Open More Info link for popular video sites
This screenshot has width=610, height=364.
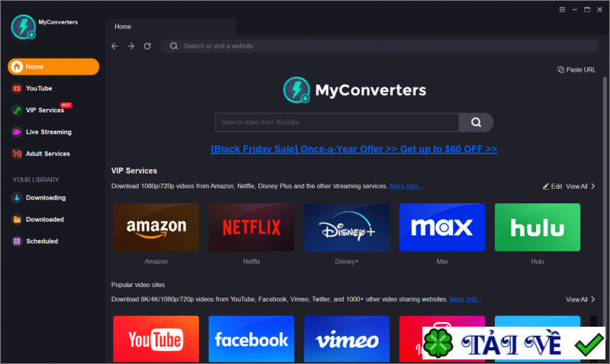[x=466, y=299]
